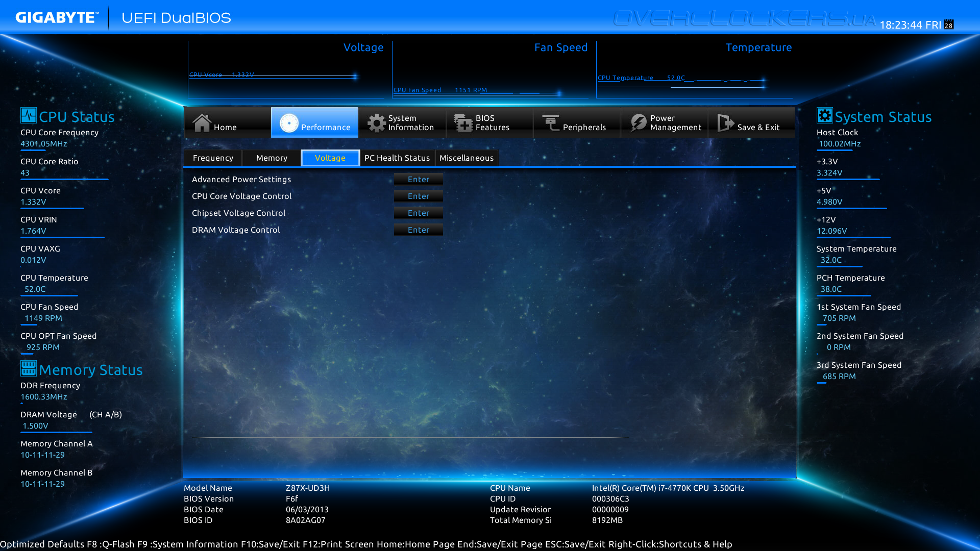Click the BIOS ID value 8A02AG07

[306, 520]
